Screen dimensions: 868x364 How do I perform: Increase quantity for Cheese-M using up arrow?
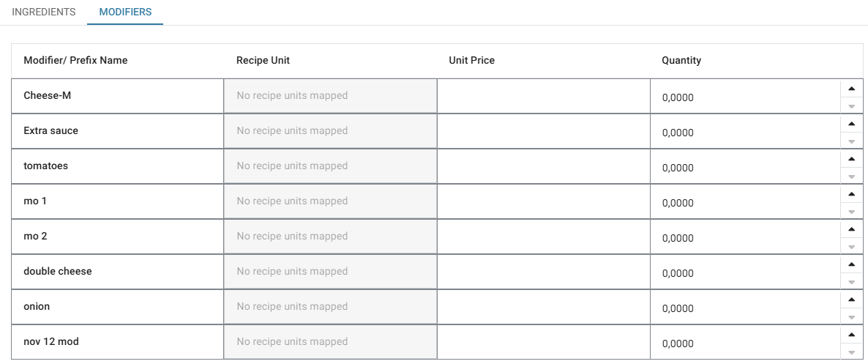click(850, 89)
